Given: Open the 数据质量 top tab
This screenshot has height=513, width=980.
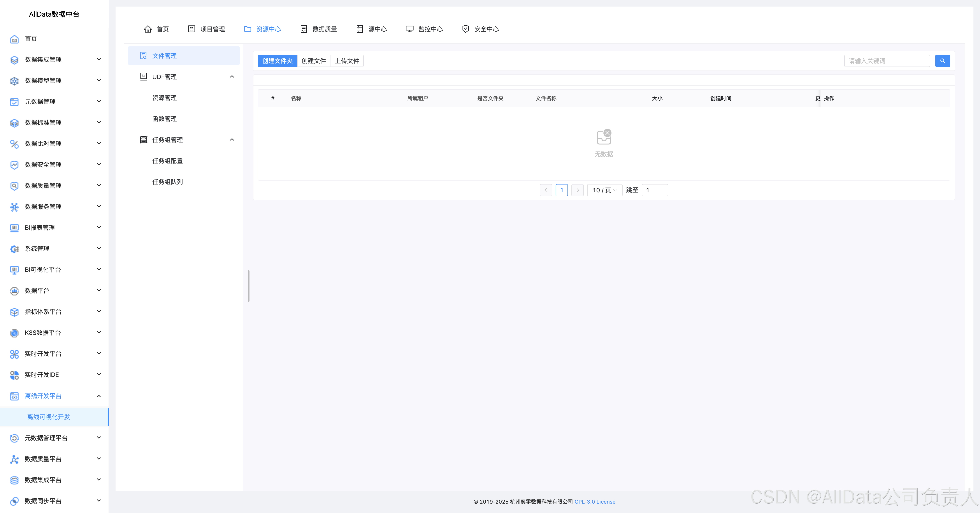Looking at the screenshot, I should click(x=318, y=29).
